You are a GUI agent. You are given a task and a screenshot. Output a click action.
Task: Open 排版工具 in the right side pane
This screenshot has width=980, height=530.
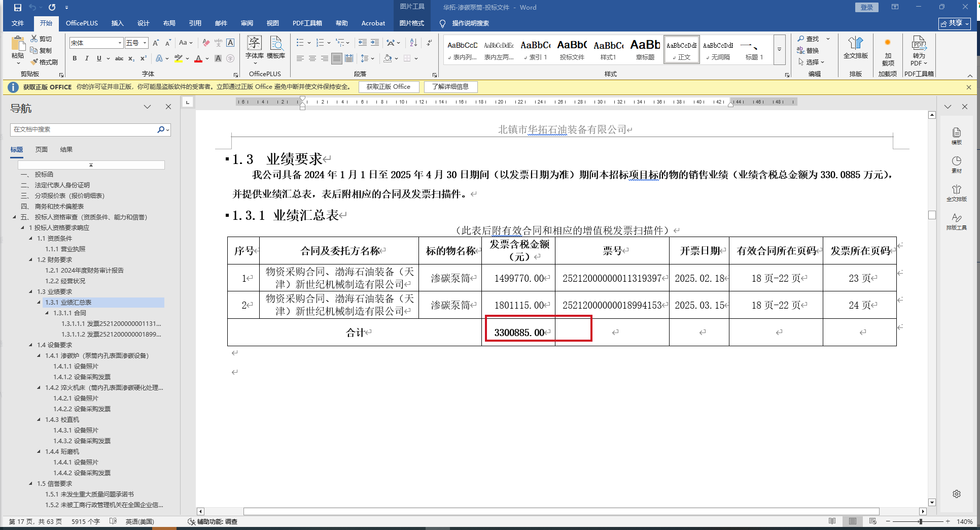click(957, 221)
